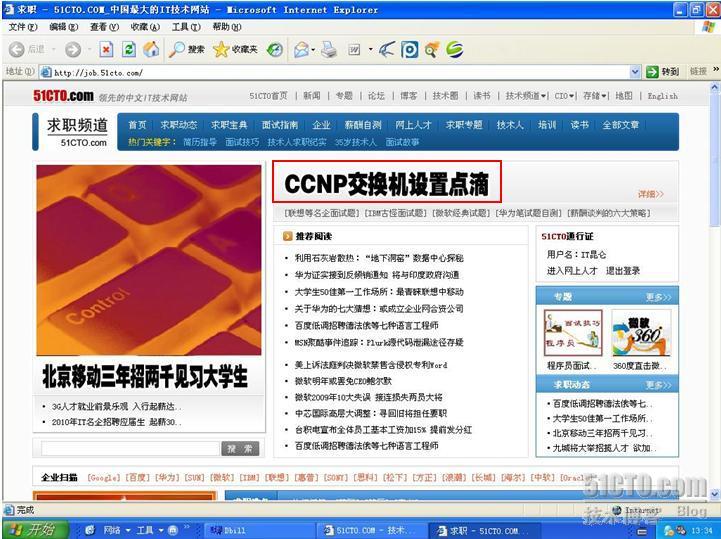Screen dimensions: 721x539
Task: Expand the links (链接) toolbar chevron
Action: (715, 70)
